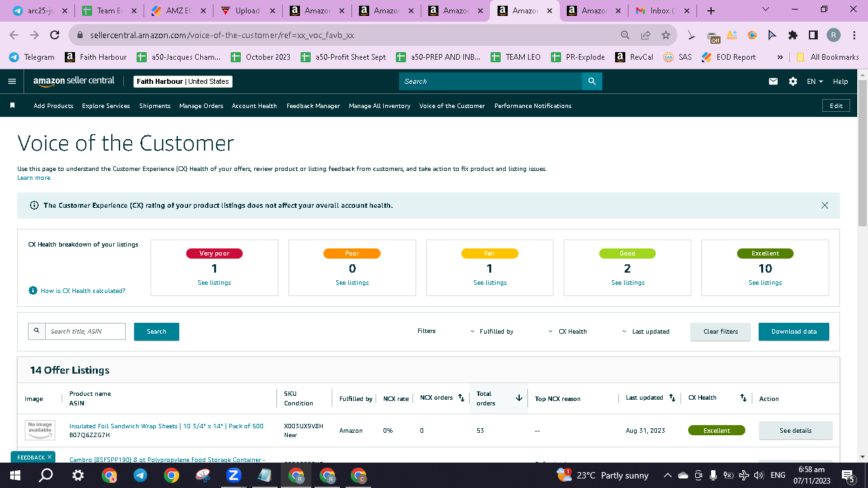Image resolution: width=868 pixels, height=488 pixels.
Task: Click the No image available thumbnail
Action: 40,430
